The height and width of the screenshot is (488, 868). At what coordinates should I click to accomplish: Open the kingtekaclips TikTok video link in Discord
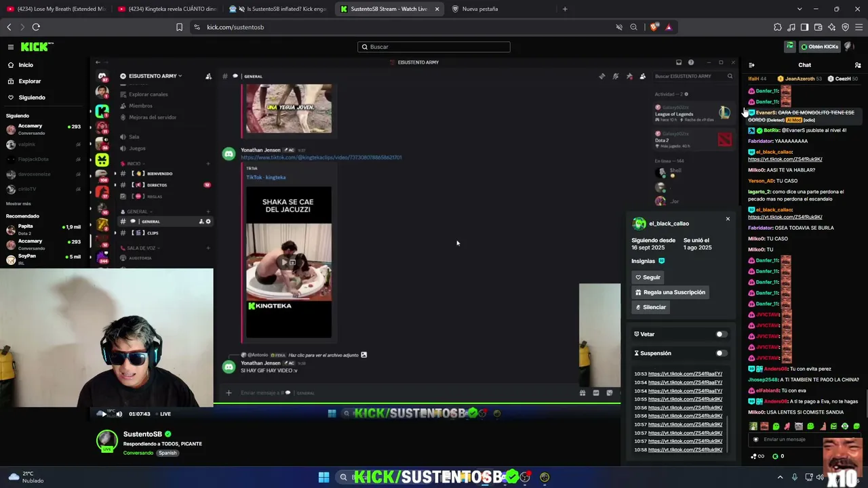pyautogui.click(x=321, y=157)
